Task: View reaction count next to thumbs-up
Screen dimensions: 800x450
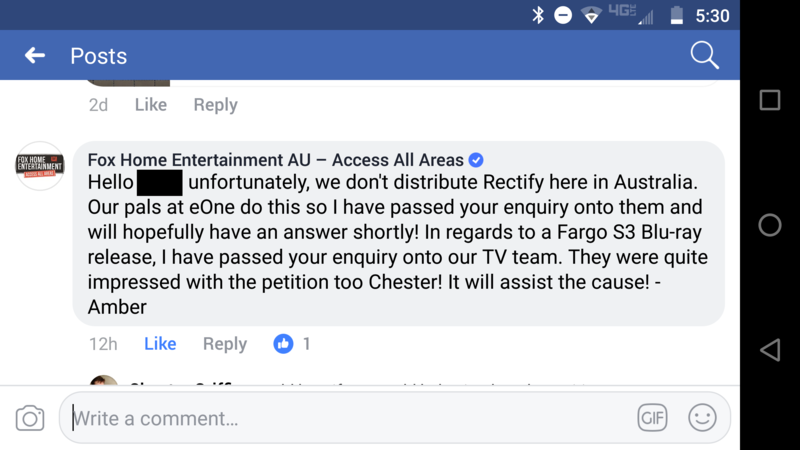Action: (306, 344)
